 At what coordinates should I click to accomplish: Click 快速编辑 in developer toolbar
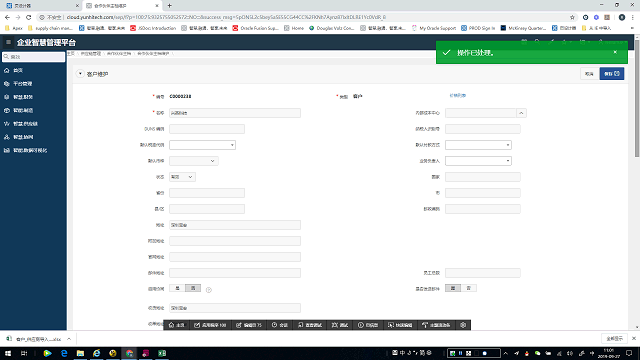pos(400,325)
